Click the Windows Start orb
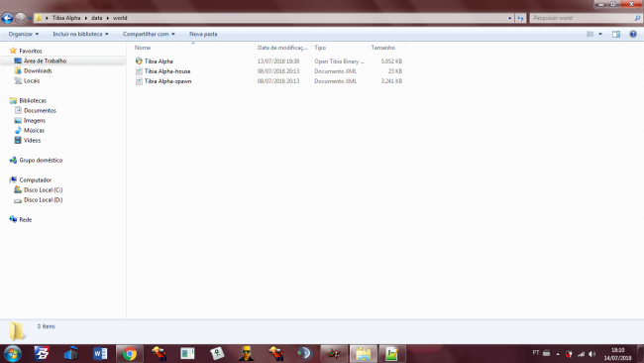 tap(12, 353)
